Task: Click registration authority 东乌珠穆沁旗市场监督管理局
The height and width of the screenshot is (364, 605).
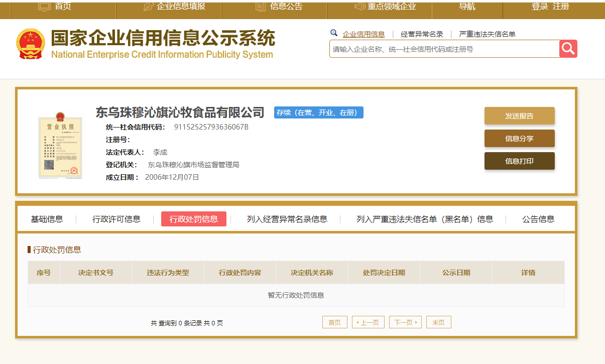Action: coord(193,165)
